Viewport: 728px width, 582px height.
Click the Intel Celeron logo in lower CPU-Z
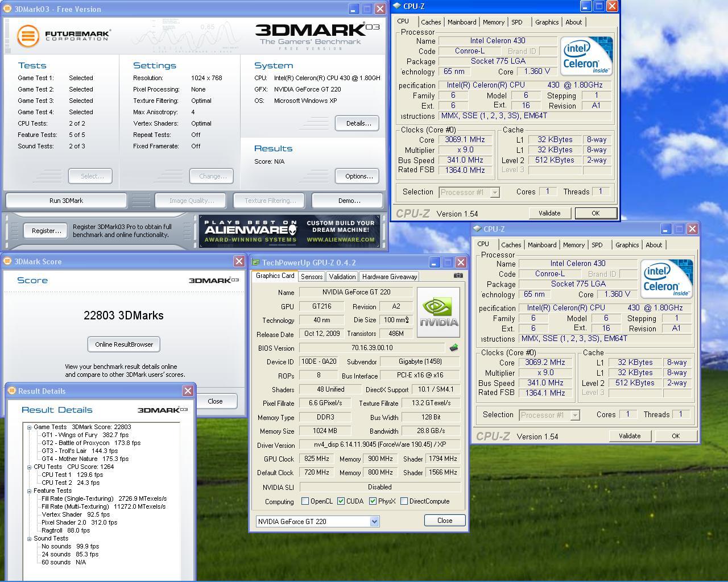pos(667,278)
